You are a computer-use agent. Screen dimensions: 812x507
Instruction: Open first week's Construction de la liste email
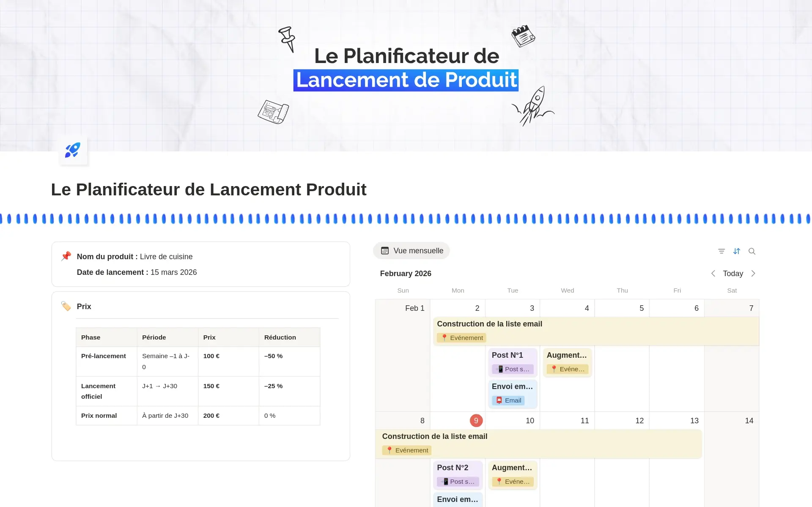(x=490, y=324)
